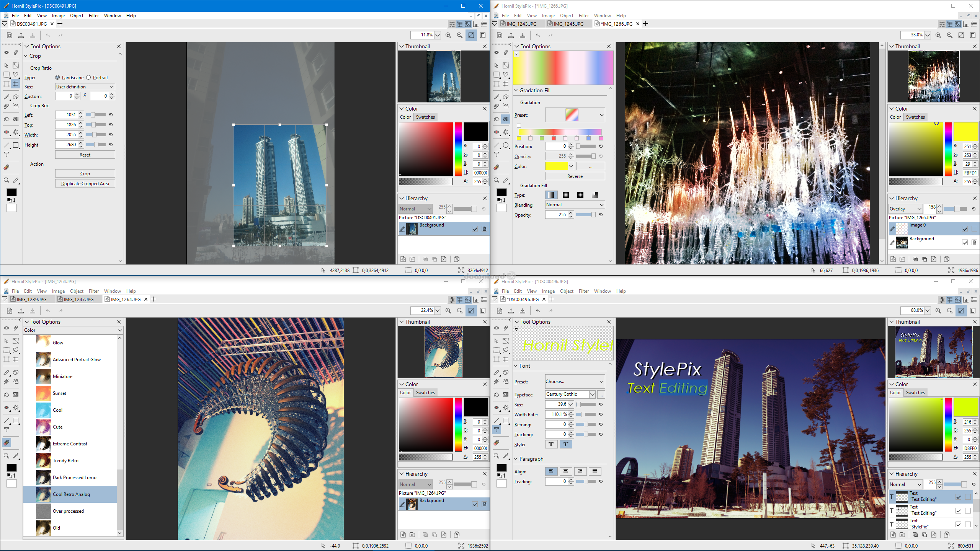This screenshot has height=551, width=980.
Task: Select Text tool in DSC00496.JPG window toolbox
Action: [497, 430]
